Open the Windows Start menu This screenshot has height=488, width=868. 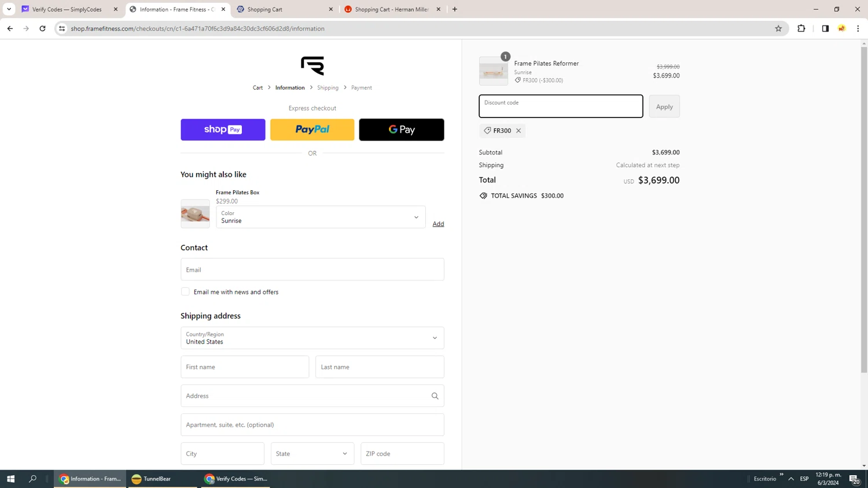point(10,479)
